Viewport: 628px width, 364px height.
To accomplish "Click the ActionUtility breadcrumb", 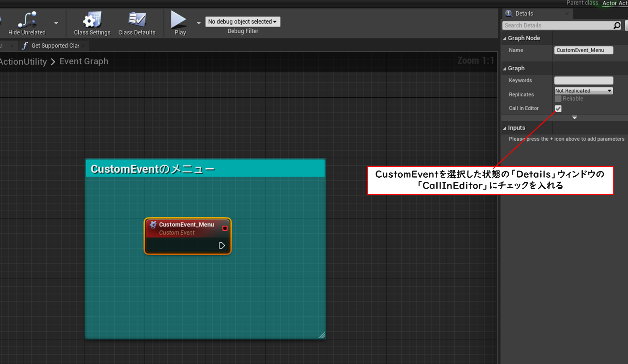I will (x=23, y=61).
